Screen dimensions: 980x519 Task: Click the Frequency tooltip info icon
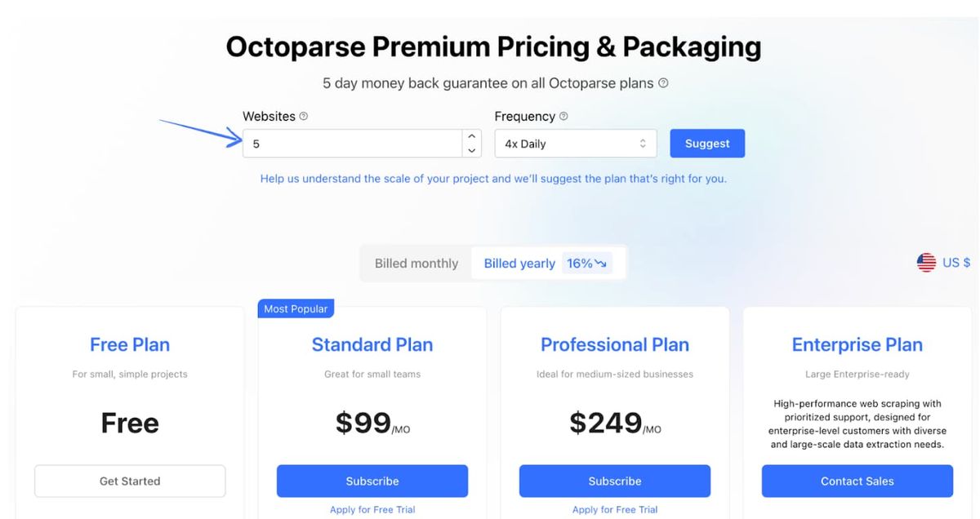(x=563, y=116)
